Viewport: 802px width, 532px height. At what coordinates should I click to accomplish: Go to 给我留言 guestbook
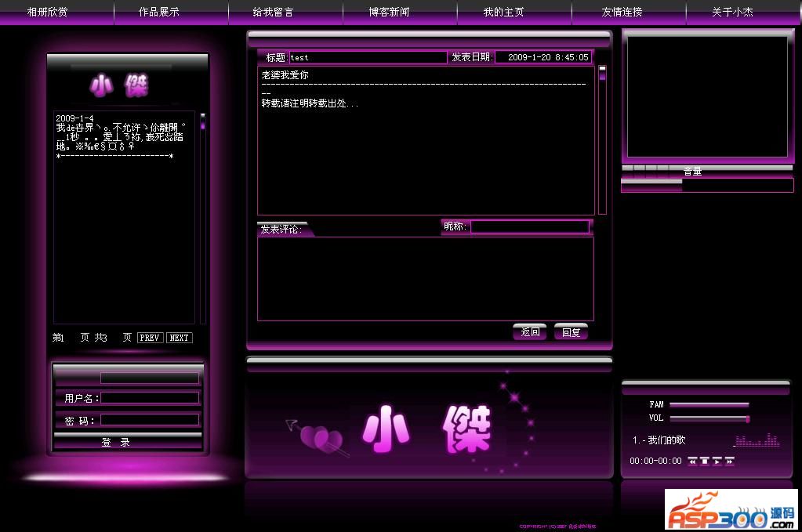tap(273, 12)
